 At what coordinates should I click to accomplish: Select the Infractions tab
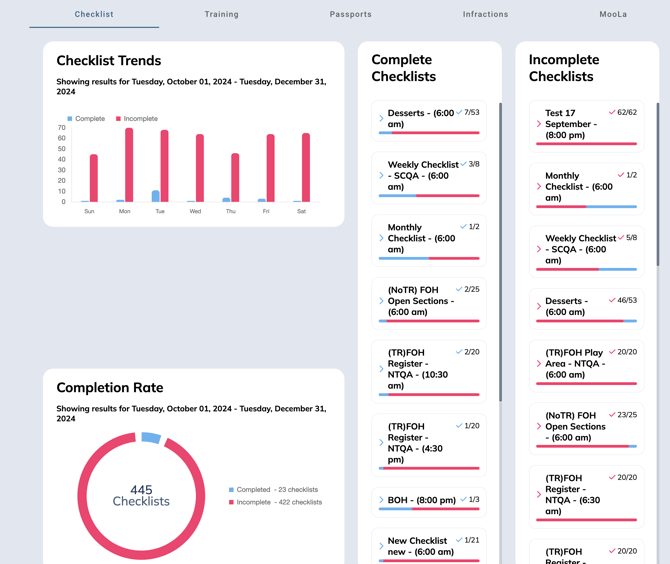click(485, 14)
